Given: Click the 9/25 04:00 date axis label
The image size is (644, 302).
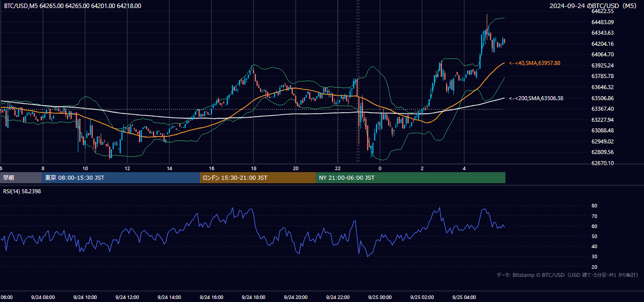Looking at the screenshot, I should pos(464,297).
